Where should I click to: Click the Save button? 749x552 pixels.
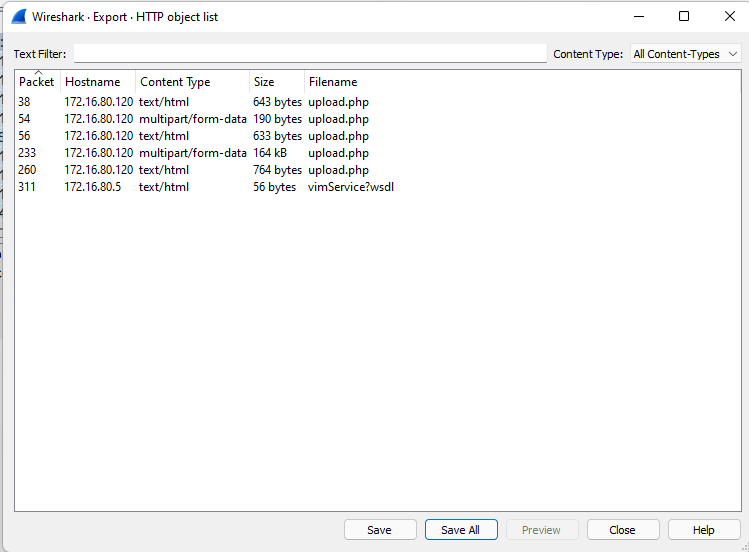coord(380,530)
